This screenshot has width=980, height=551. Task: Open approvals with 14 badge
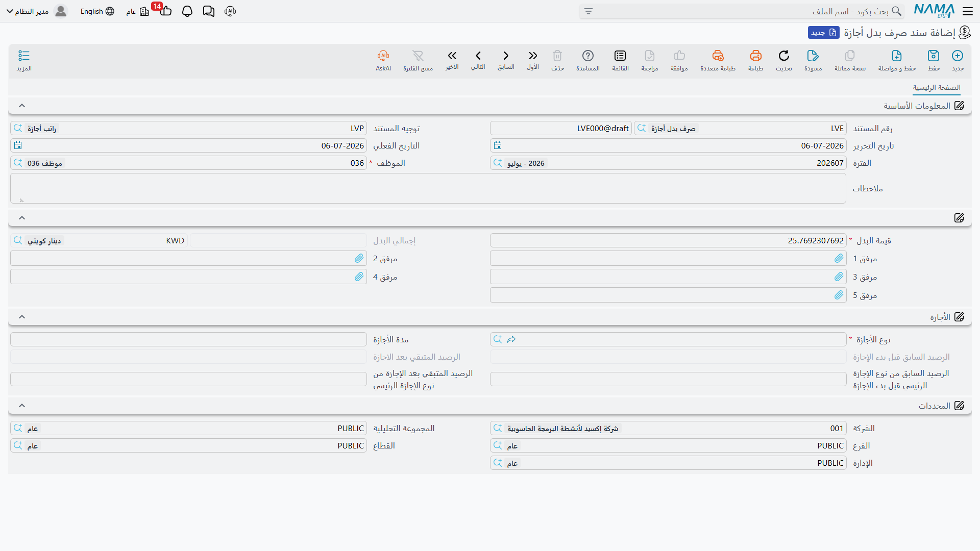point(165,11)
